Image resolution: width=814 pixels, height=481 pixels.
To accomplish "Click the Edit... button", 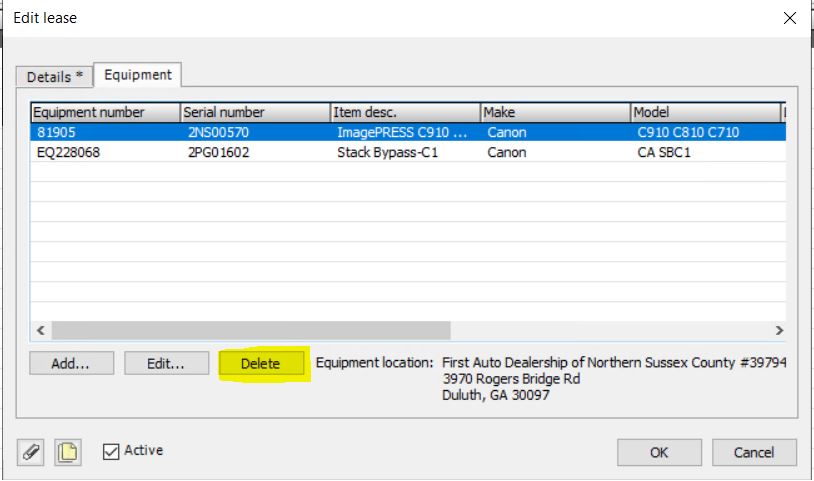I will pyautogui.click(x=166, y=363).
